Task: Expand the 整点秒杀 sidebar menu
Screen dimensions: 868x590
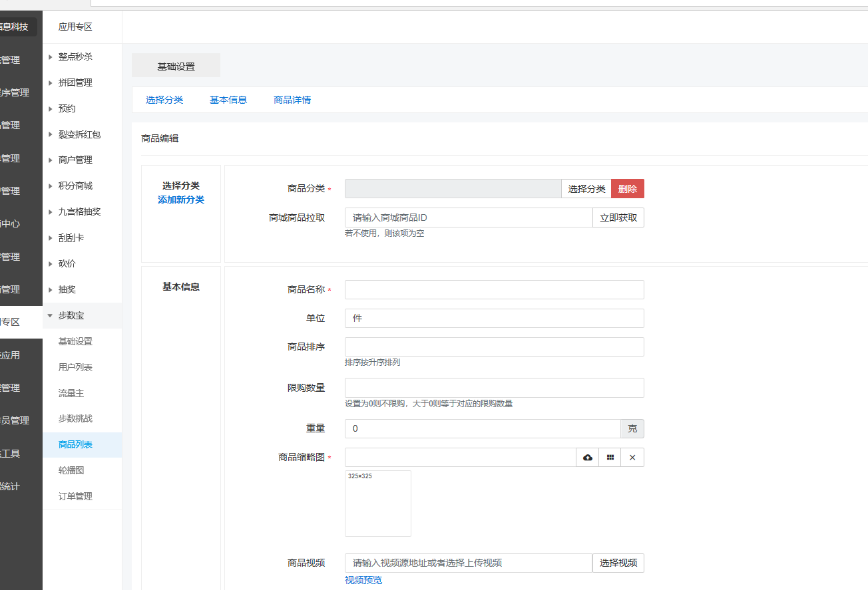Action: pos(75,57)
